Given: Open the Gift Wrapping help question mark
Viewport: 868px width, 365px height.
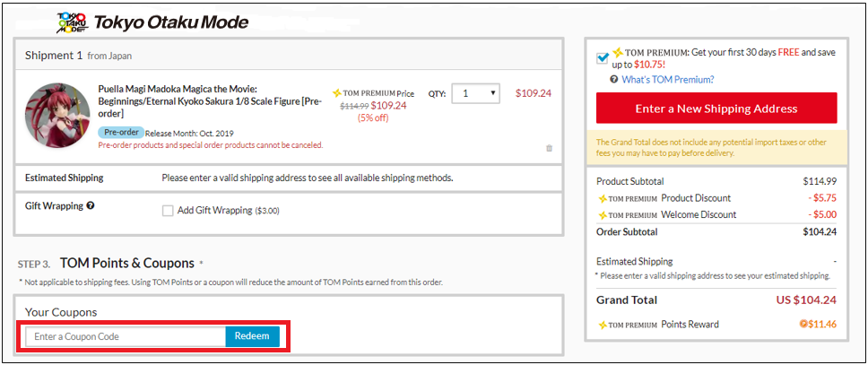Looking at the screenshot, I should (91, 205).
